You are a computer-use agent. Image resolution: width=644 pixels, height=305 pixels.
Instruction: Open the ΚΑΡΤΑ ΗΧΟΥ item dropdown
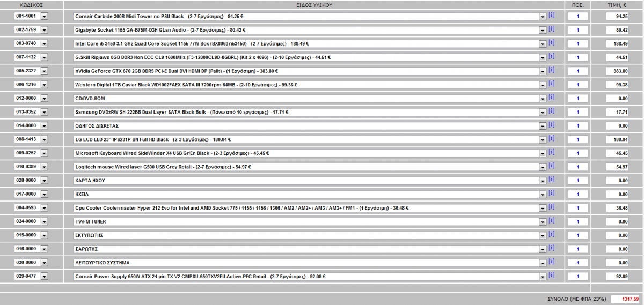pos(542,181)
